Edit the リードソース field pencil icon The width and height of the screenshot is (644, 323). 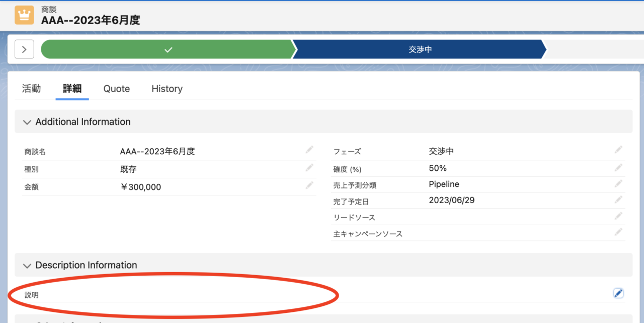(x=618, y=216)
